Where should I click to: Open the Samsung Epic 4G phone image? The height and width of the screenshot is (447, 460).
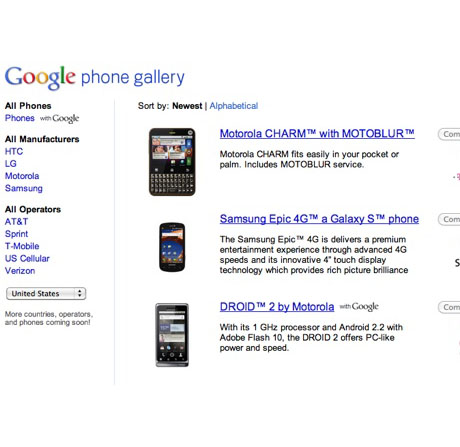pyautogui.click(x=172, y=247)
